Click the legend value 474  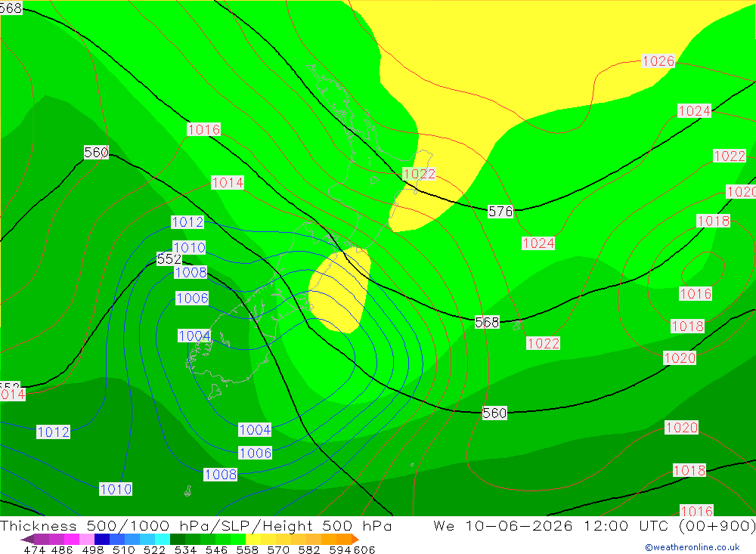pyautogui.click(x=34, y=549)
